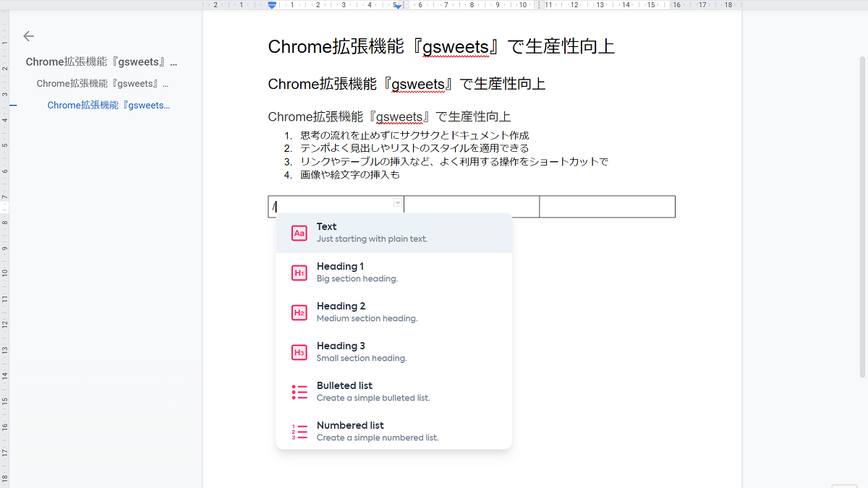Click the bulleted list icon
The height and width of the screenshot is (488, 868).
click(299, 392)
